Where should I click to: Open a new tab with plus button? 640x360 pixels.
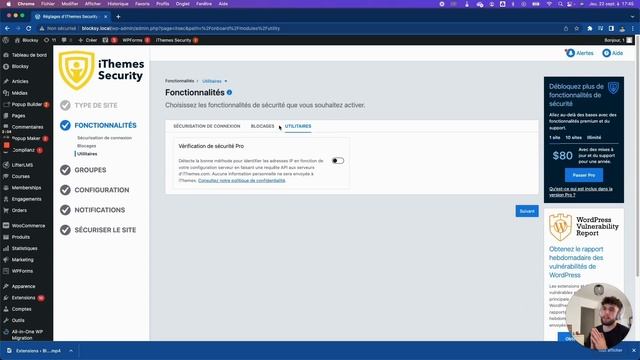[118, 17]
